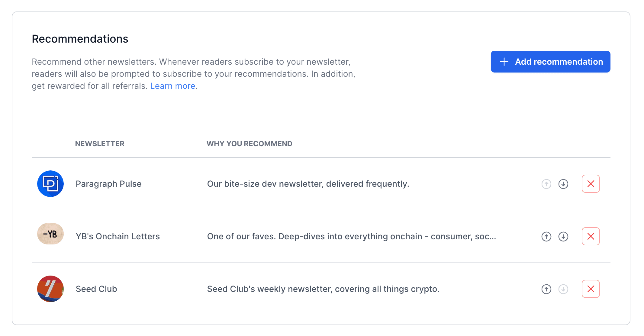Screen dimensions: 644x336
Task: Click the Paragraph Pulse logo
Action: [x=50, y=184]
